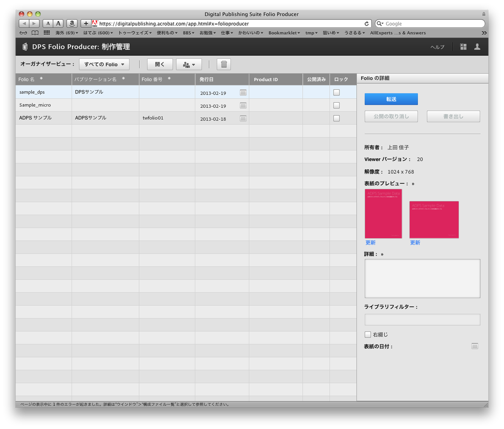Click the blue 転送 button

click(x=391, y=99)
